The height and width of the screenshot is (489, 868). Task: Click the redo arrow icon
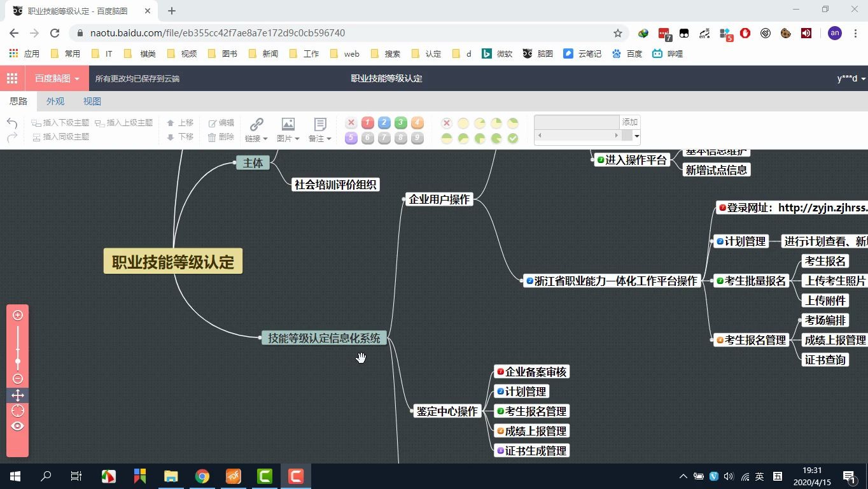(12, 137)
